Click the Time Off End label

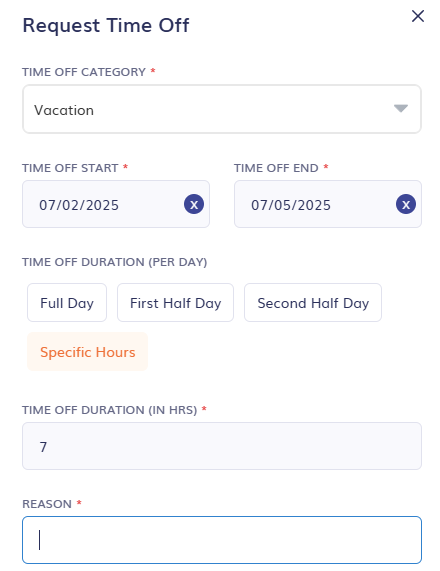tap(276, 168)
